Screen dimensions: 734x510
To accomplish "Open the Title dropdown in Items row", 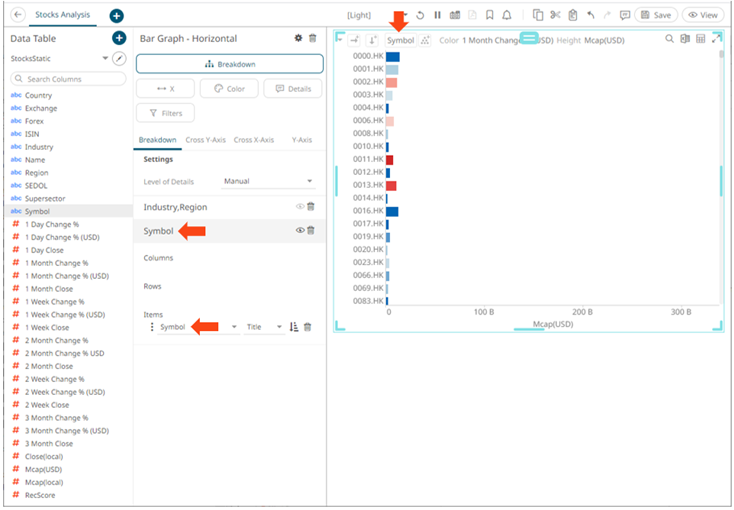I will pos(264,327).
